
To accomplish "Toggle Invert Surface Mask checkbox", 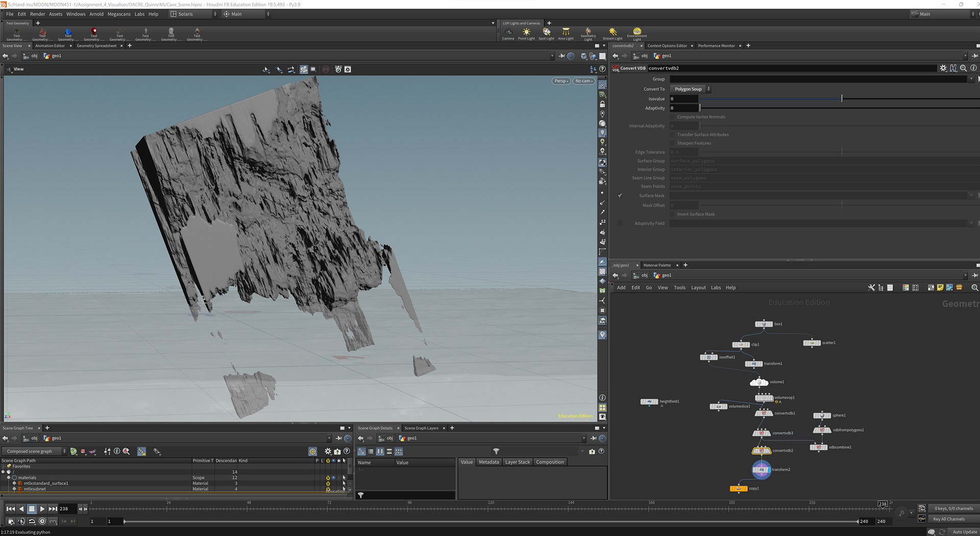I will pos(673,214).
